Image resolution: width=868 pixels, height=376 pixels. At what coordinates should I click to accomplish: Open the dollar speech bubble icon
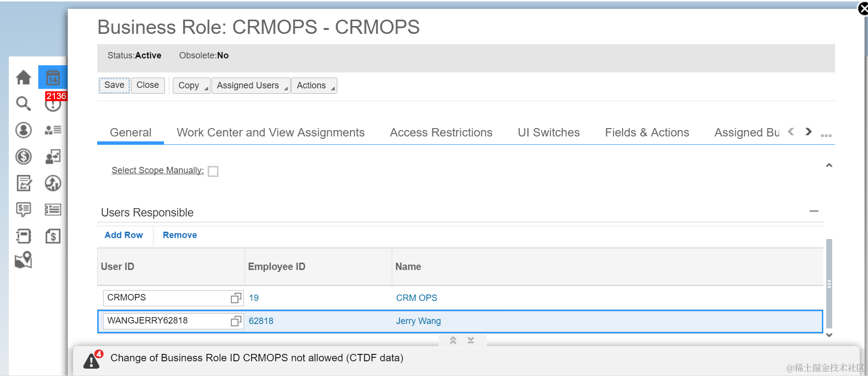coord(24,210)
